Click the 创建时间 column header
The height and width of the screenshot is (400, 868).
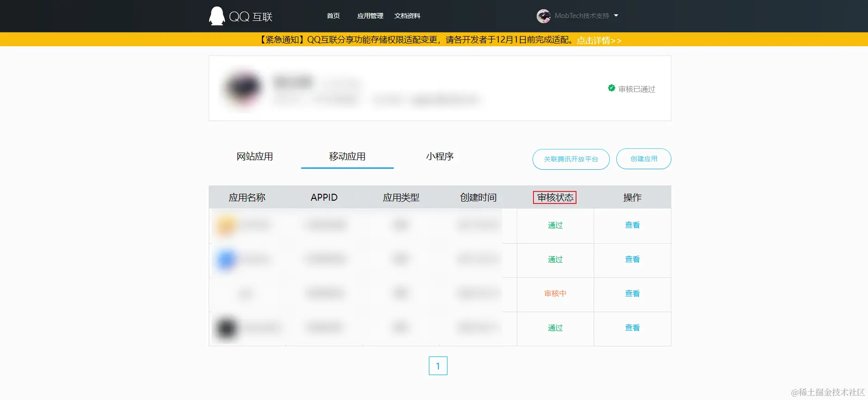(x=478, y=197)
